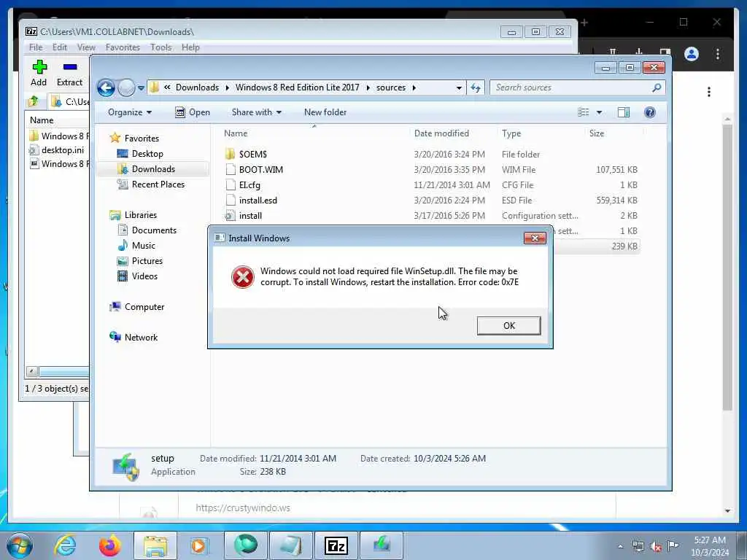The height and width of the screenshot is (560, 747).
Task: Open Downloads in navigation pane
Action: tap(153, 169)
